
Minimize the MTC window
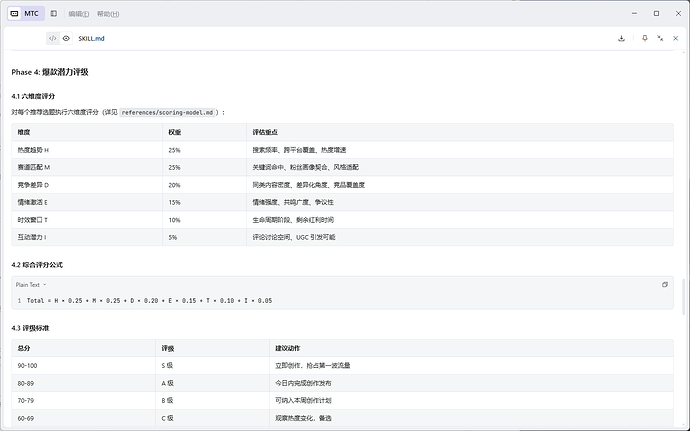(634, 14)
